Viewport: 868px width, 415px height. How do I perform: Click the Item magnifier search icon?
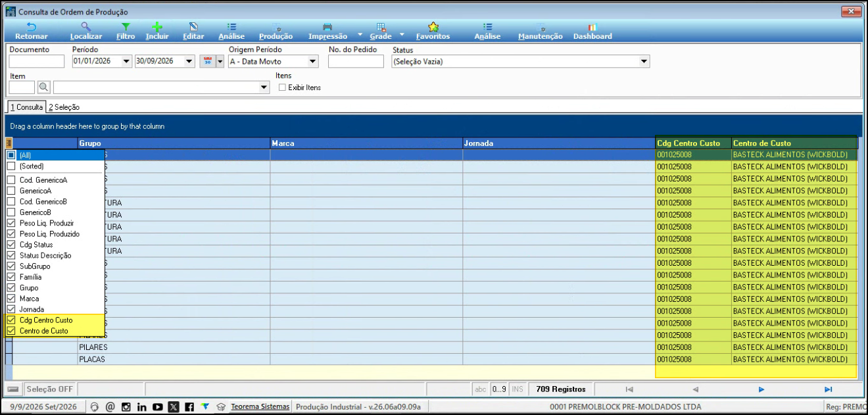tap(43, 87)
